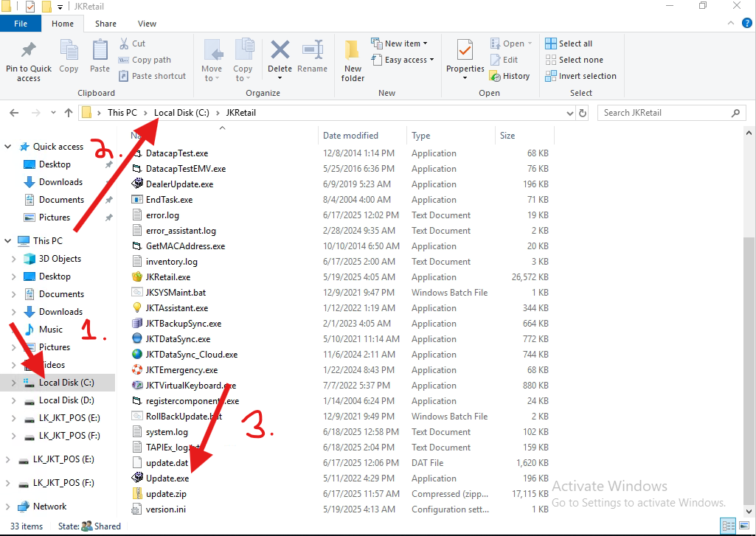
Task: Select the JKTDataSync_Cloud.exe globe icon
Action: 137,355
